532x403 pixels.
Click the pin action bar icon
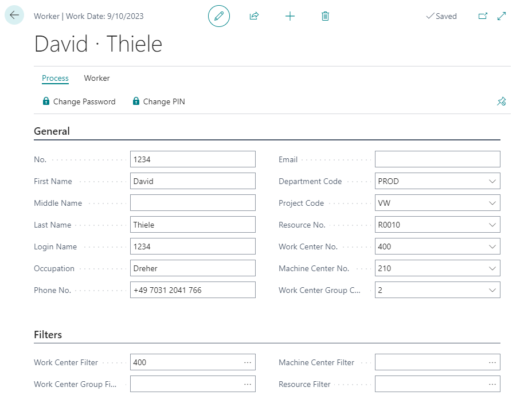click(x=502, y=101)
